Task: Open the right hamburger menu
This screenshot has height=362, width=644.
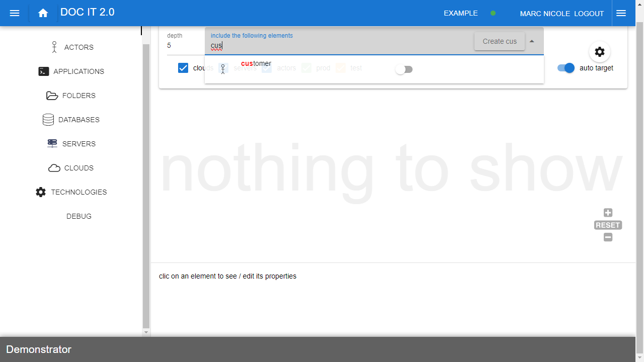Action: pyautogui.click(x=621, y=13)
